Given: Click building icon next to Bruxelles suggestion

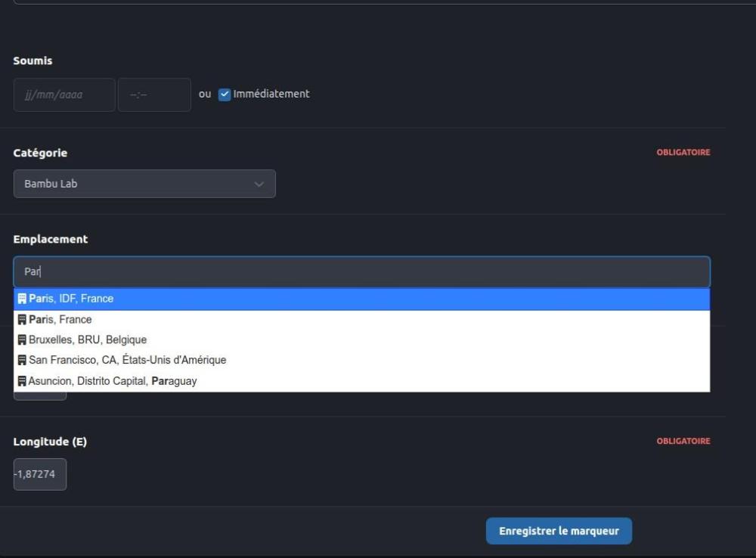Looking at the screenshot, I should click(22, 339).
